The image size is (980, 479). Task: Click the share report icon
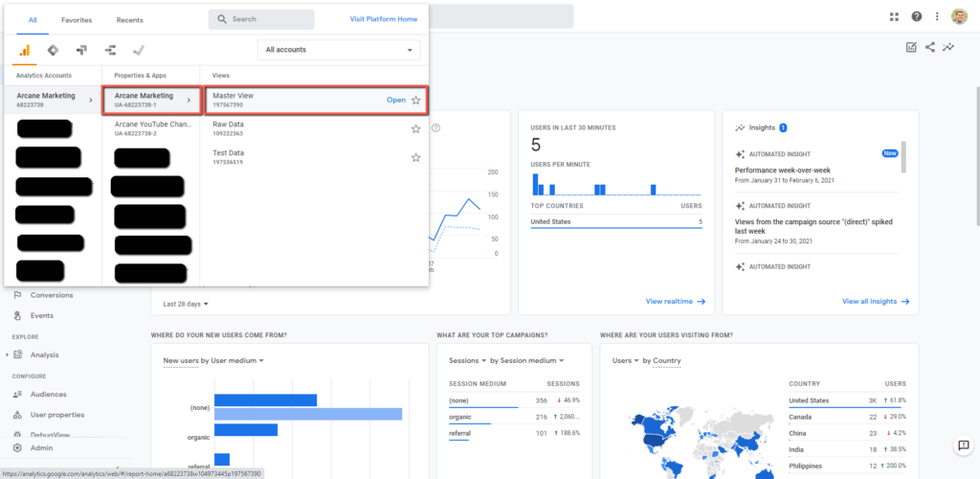point(930,47)
